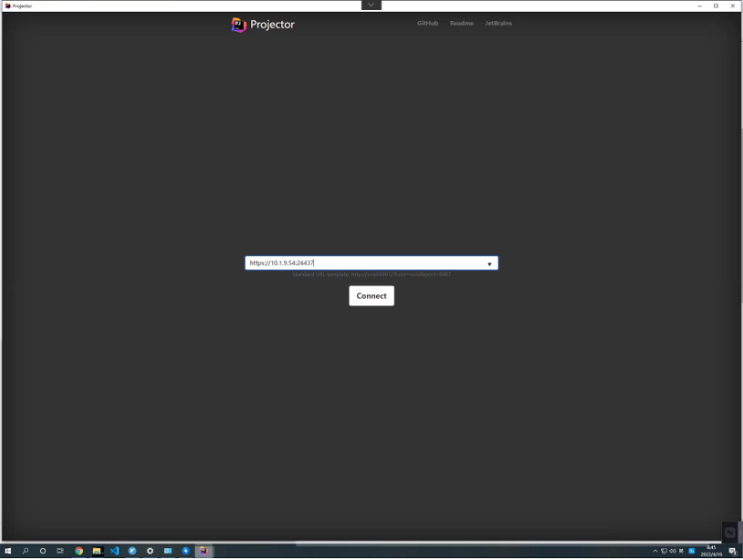Expand the server URL dropdown arrow
743x560 pixels.
click(x=489, y=264)
